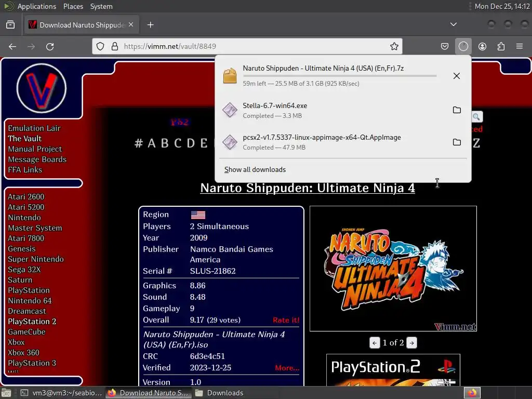Open the extensions puzzle icon
The width and height of the screenshot is (532, 399).
501,46
